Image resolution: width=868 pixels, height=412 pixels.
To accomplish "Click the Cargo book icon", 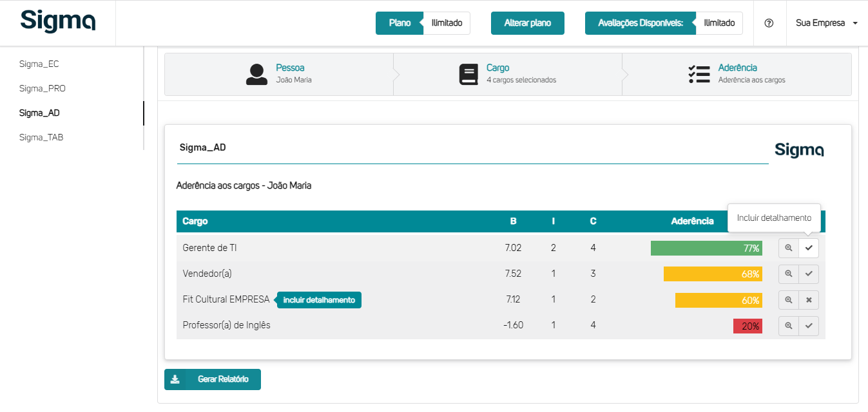I will (x=468, y=74).
